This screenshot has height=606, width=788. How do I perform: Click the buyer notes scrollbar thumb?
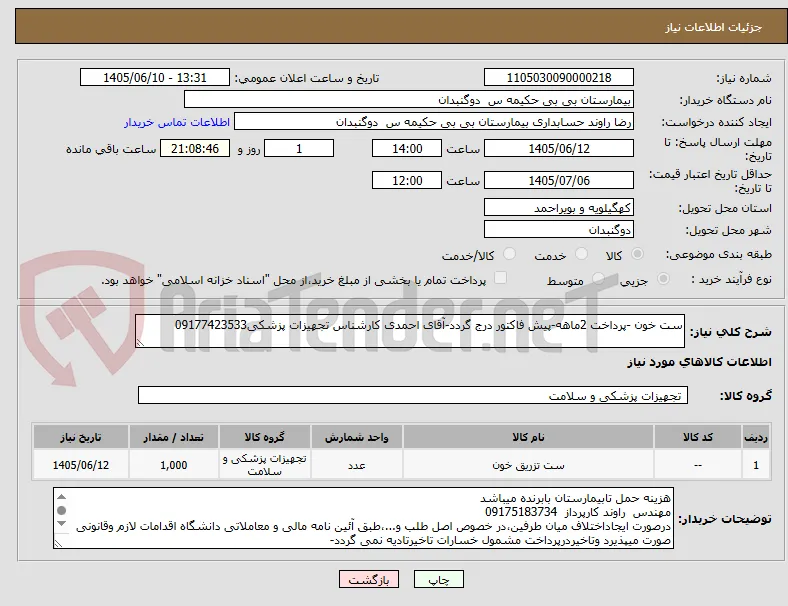click(61, 511)
